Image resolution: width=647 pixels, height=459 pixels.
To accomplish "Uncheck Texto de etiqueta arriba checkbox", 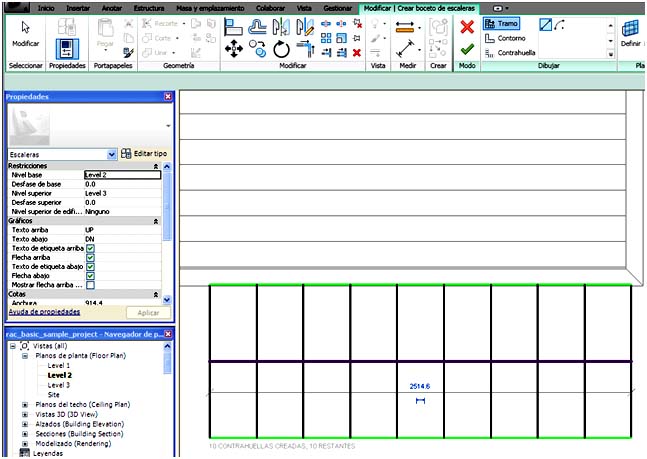I will [x=90, y=248].
